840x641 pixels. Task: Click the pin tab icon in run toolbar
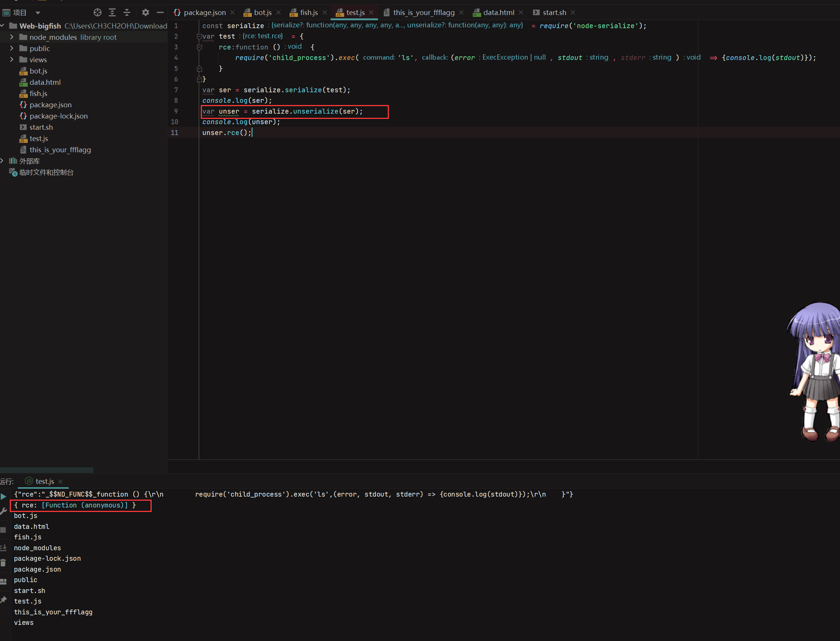click(x=3, y=600)
